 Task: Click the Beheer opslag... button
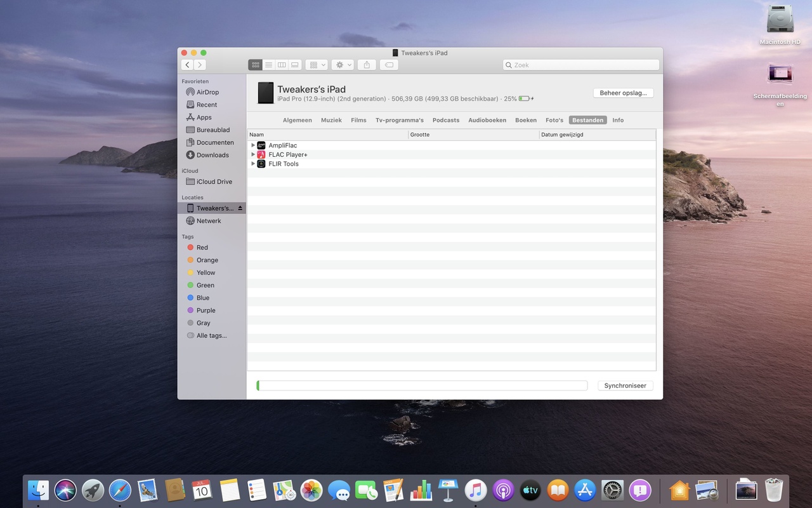[x=623, y=93]
